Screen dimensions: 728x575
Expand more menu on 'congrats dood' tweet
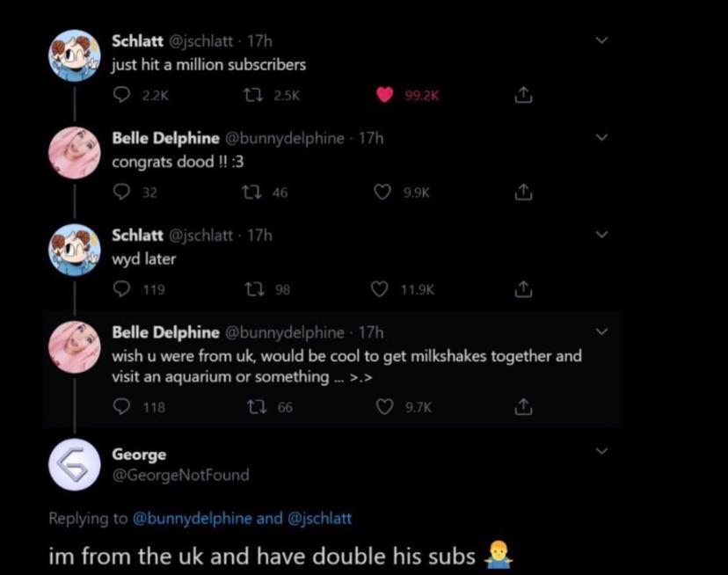(601, 138)
